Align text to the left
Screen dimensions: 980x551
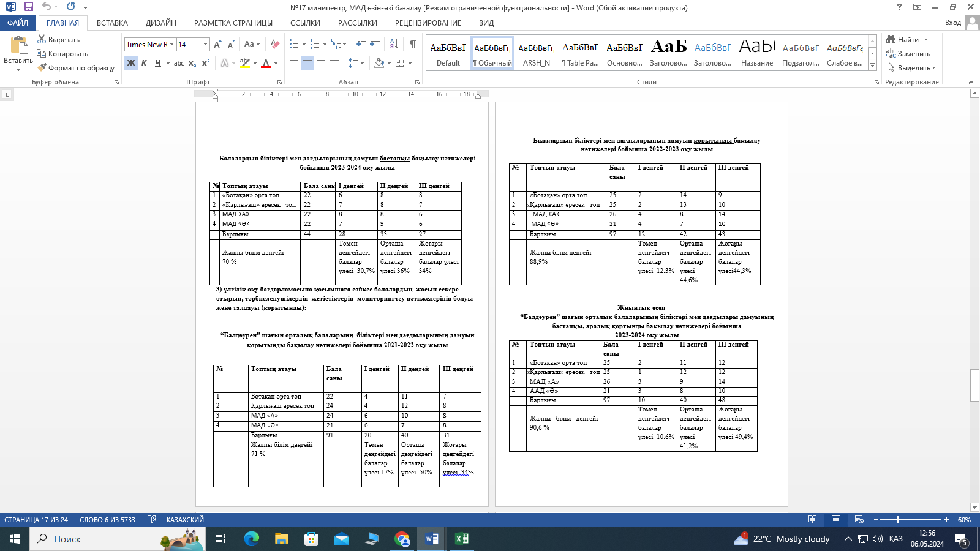click(294, 63)
